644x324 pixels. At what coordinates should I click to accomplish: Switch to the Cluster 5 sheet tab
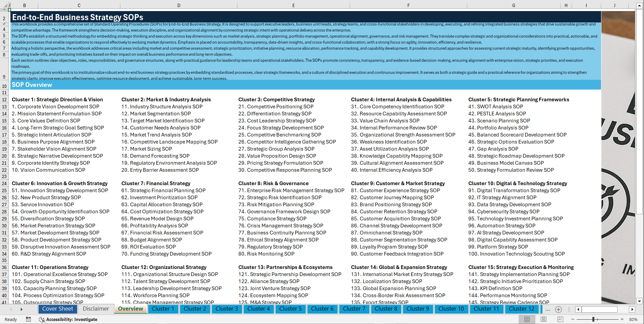tap(290, 309)
